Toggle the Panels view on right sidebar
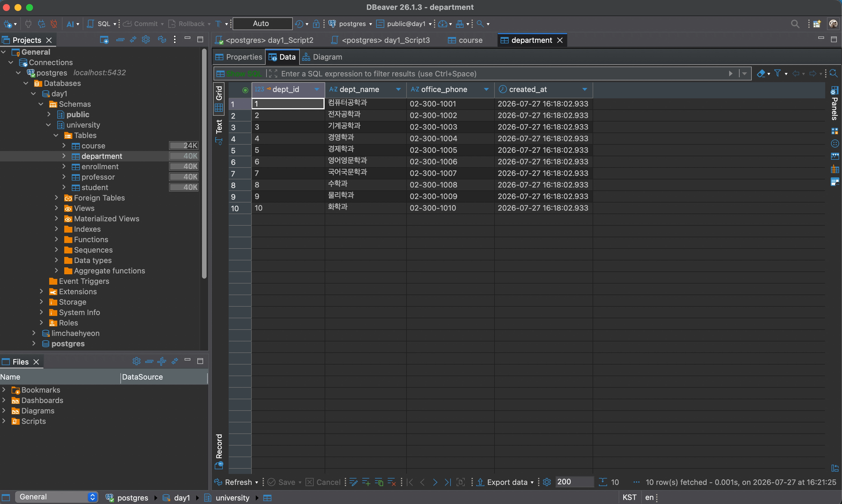842x504 pixels. pos(834,103)
